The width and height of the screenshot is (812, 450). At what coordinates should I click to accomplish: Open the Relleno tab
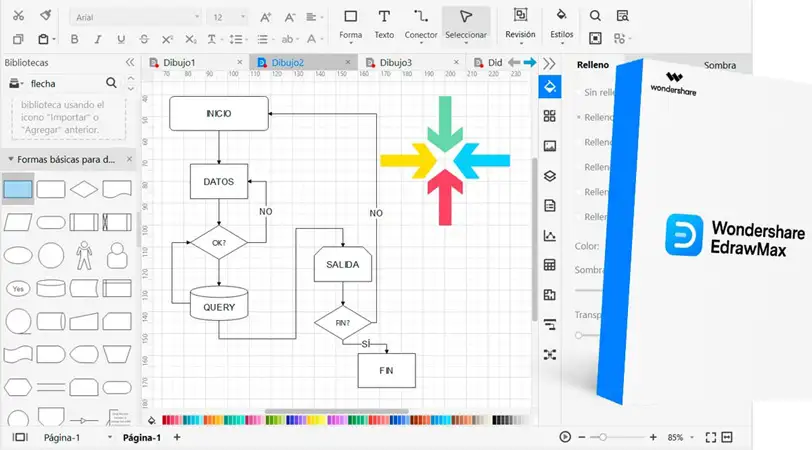(x=592, y=65)
